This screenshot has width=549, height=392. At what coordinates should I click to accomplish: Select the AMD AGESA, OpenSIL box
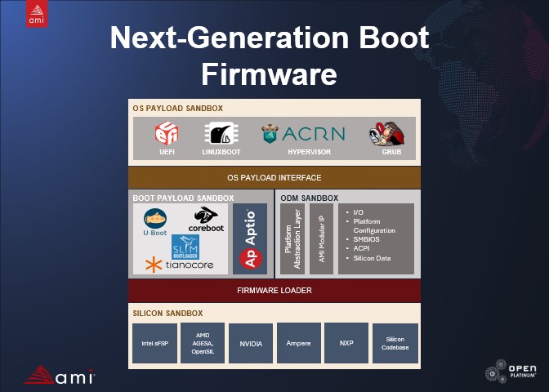203,343
